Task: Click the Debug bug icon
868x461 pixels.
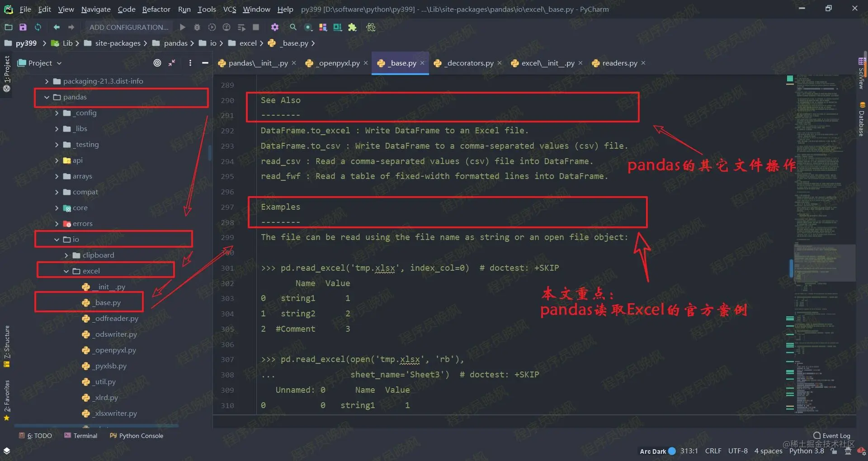Action: pyautogui.click(x=197, y=27)
